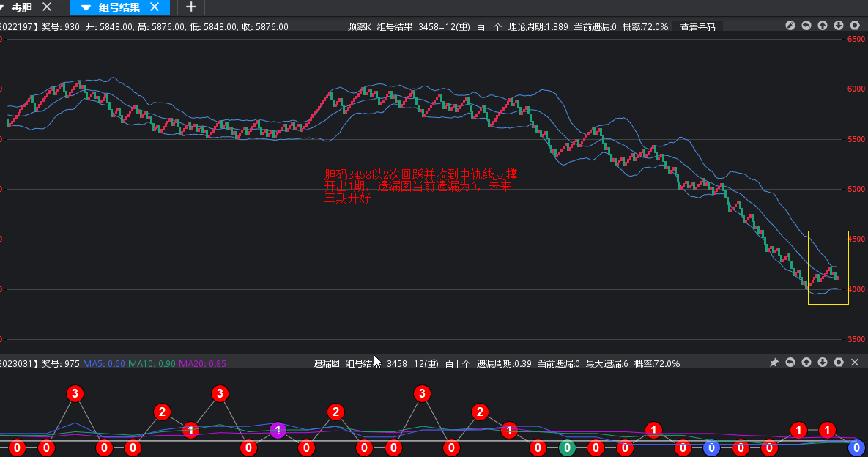Click 3458=12(重) in the top chart header
Viewport: 868px width, 457px height.
(444, 26)
